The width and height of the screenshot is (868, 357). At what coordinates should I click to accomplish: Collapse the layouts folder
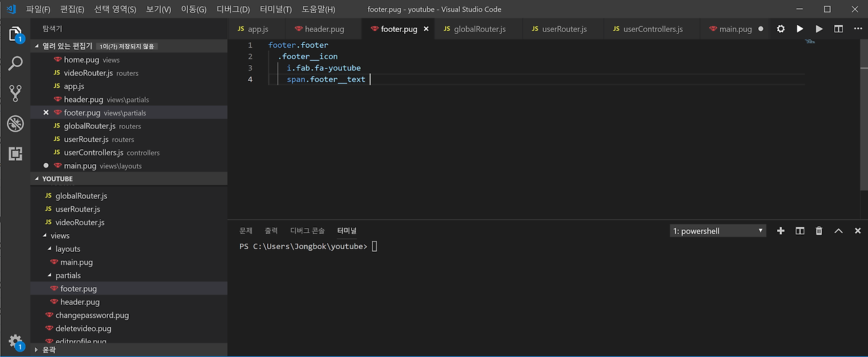tap(68, 249)
